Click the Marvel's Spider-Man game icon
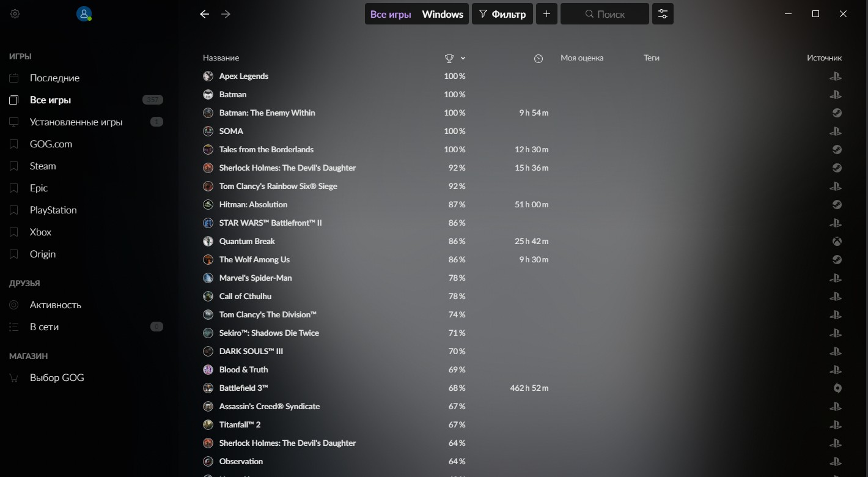 [x=208, y=278]
